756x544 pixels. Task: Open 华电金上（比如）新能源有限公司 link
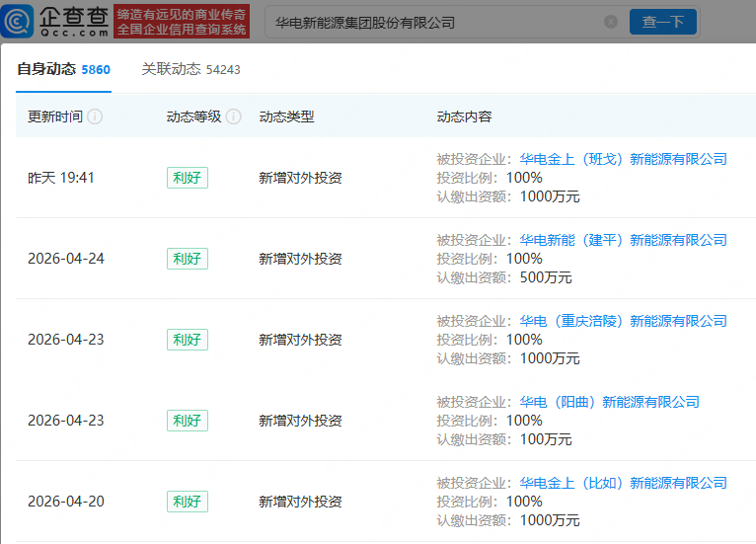[623, 483]
